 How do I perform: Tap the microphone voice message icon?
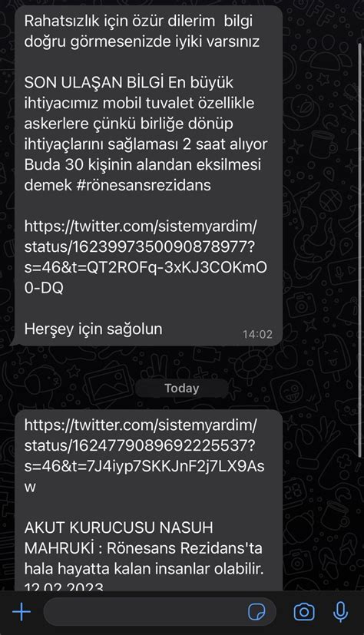pyautogui.click(x=340, y=611)
